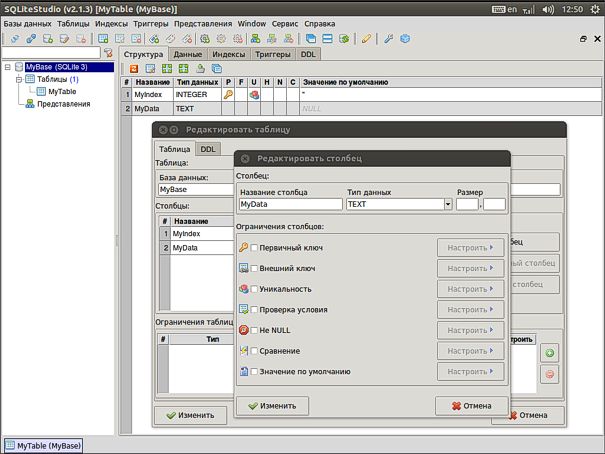Image resolution: width=605 pixels, height=454 pixels.
Task: Enable the Значение по умолчанию checkbox
Action: pos(254,371)
